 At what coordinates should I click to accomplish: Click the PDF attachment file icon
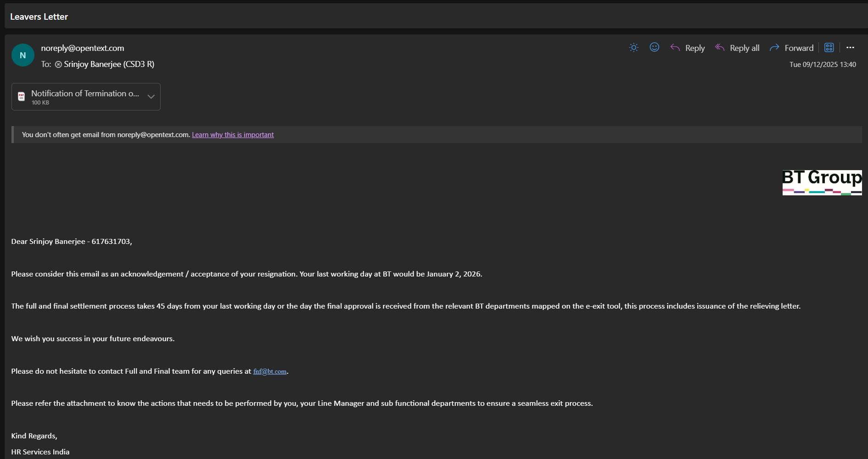tap(22, 97)
